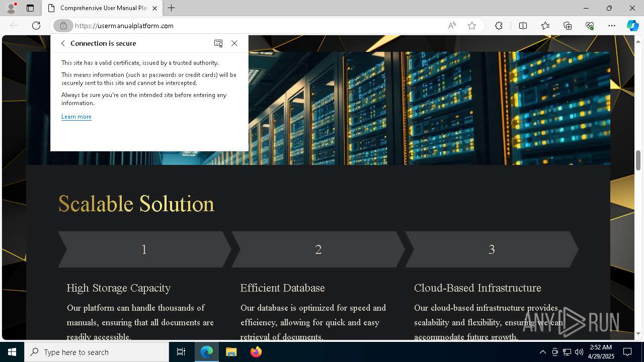Click the profile avatar icon in the title bar
The image size is (644, 362).
[x=11, y=8]
